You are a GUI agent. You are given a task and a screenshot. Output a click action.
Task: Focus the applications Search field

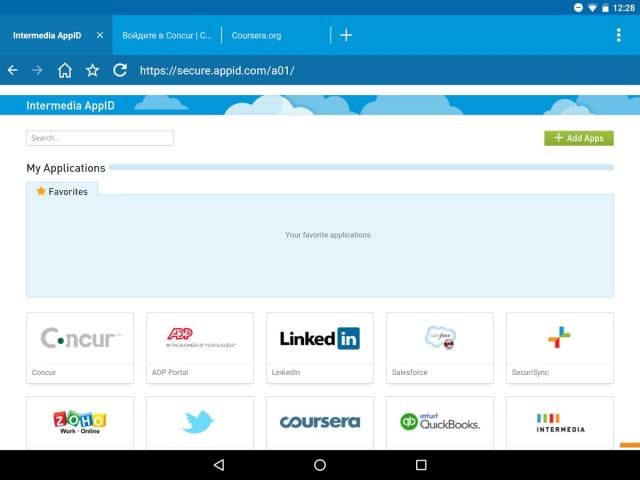pyautogui.click(x=100, y=138)
